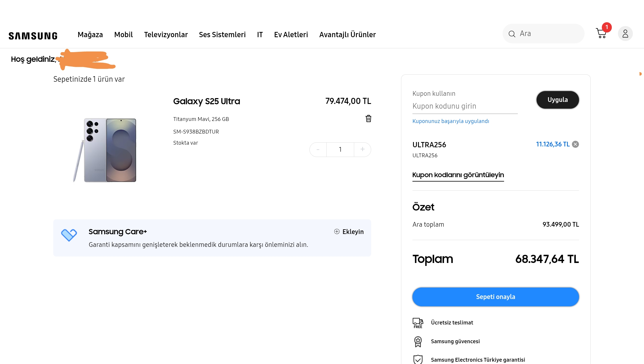This screenshot has width=644, height=364.
Task: Open the IT menu
Action: click(x=260, y=35)
